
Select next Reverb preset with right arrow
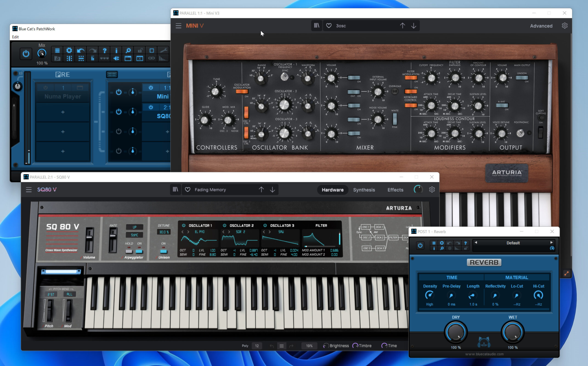(551, 243)
